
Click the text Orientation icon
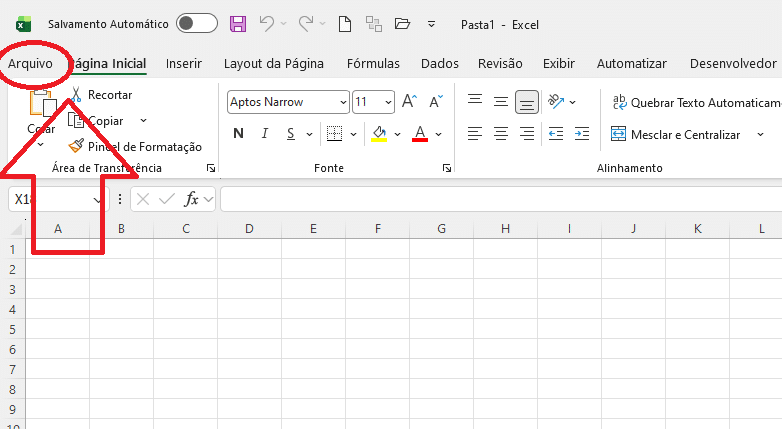pyautogui.click(x=556, y=102)
